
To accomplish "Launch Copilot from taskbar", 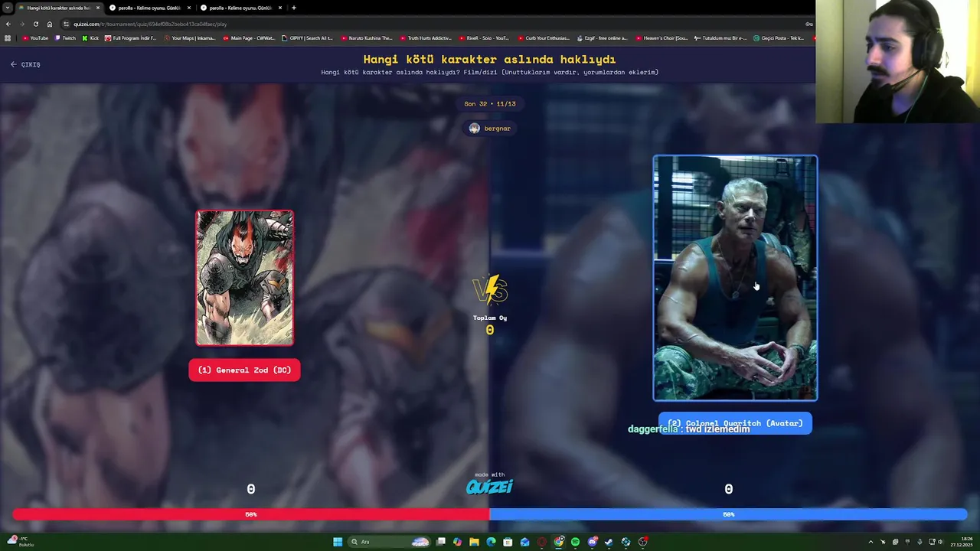I will [x=457, y=542].
